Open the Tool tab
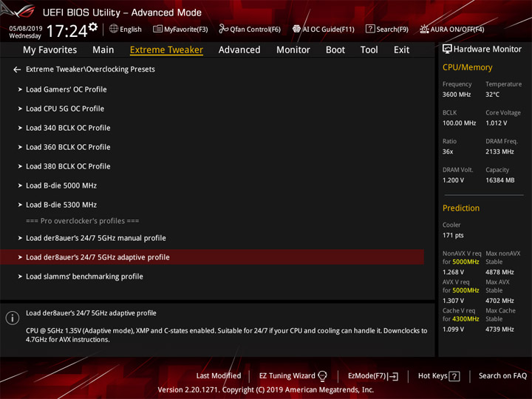This screenshot has width=532, height=399. [369, 50]
